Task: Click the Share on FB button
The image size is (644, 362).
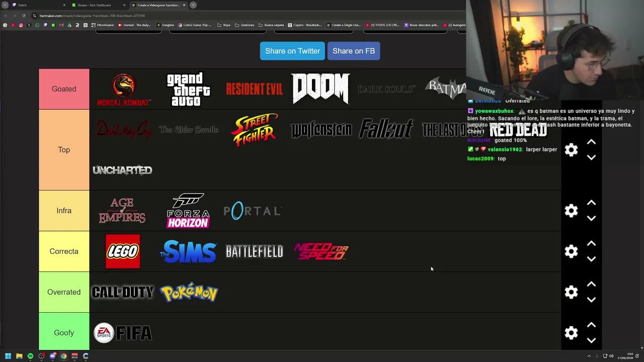Action: click(354, 51)
